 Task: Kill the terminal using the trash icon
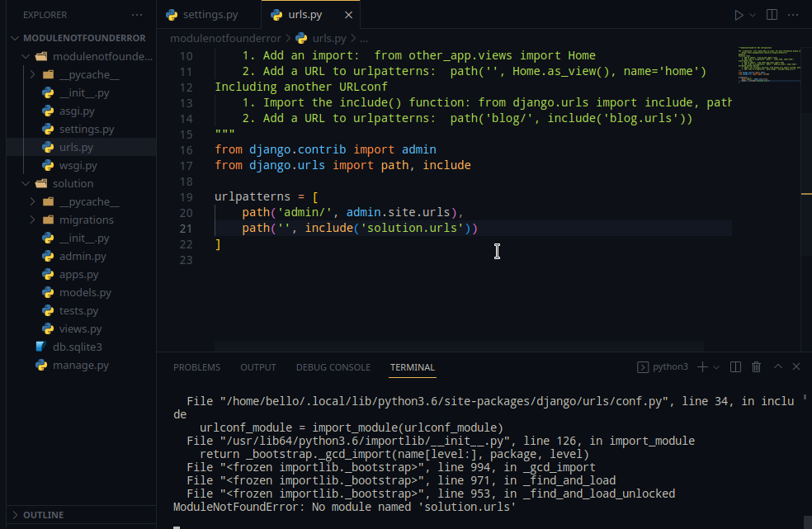[x=757, y=366]
